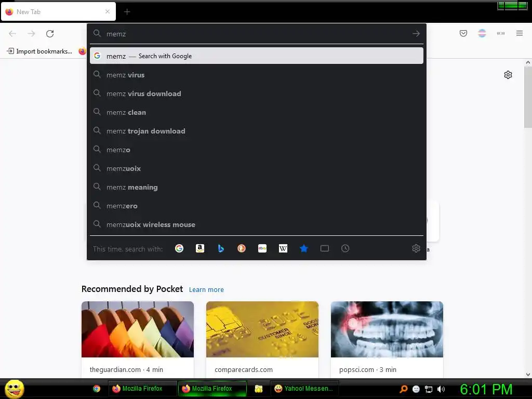
Task: Search this time with eBay
Action: click(262, 249)
